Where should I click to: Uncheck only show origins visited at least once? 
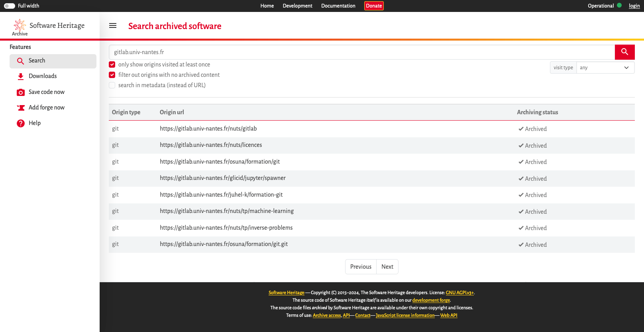[x=112, y=64]
